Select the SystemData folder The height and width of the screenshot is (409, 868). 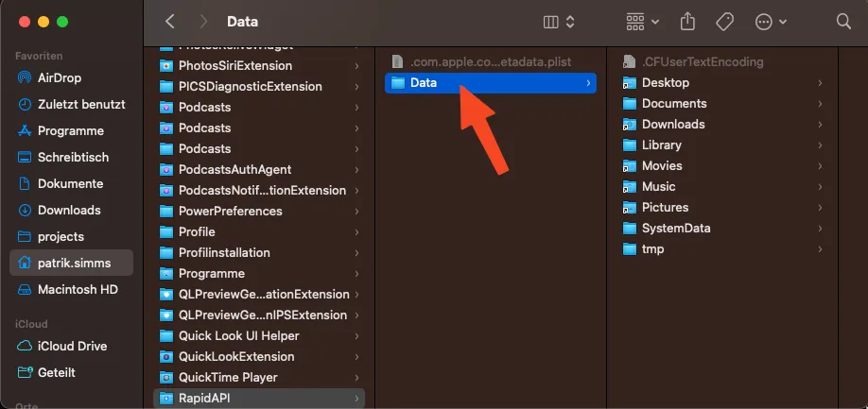click(x=675, y=229)
